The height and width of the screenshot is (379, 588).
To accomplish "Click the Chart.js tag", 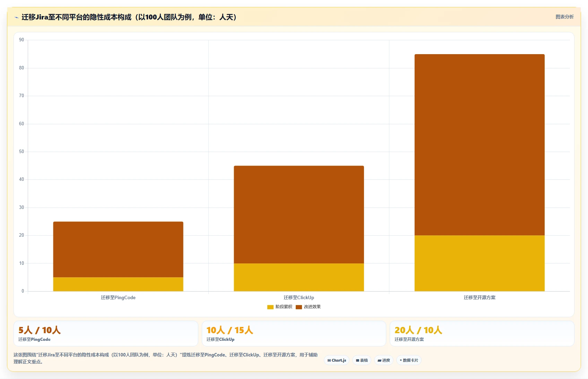I will click(x=337, y=360).
